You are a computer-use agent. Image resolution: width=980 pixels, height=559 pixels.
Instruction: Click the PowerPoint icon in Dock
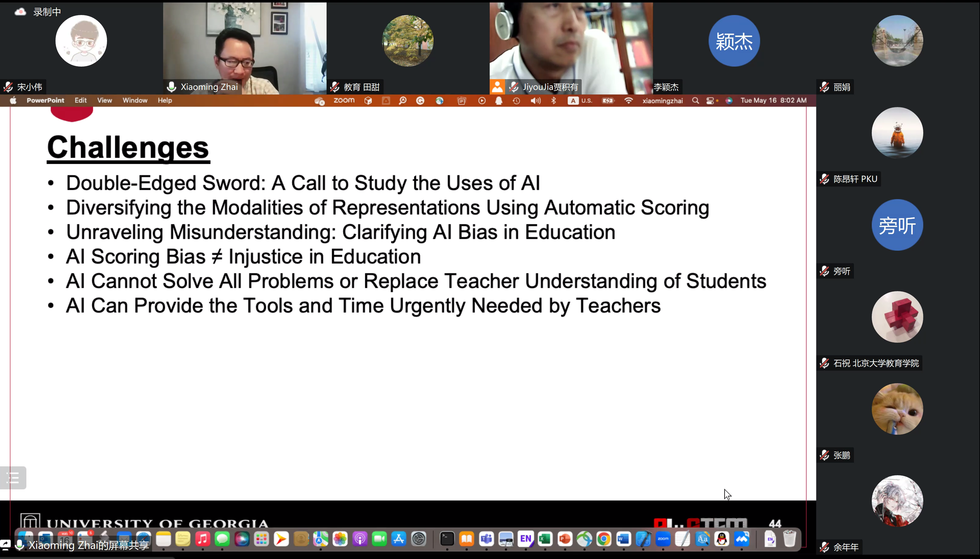565,539
